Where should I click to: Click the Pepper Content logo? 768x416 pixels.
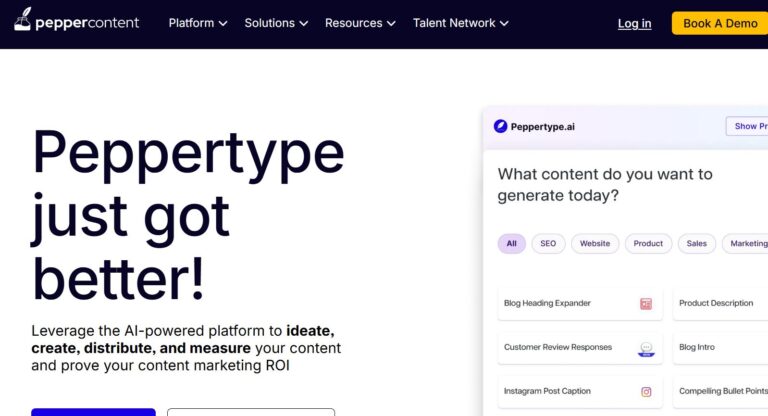click(x=76, y=20)
